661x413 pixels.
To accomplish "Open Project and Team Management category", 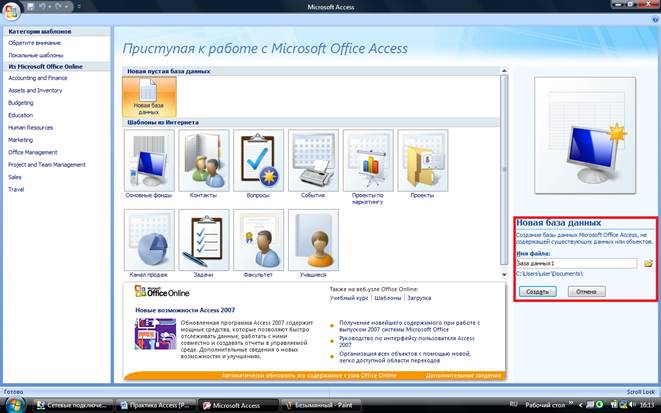I will click(x=47, y=165).
